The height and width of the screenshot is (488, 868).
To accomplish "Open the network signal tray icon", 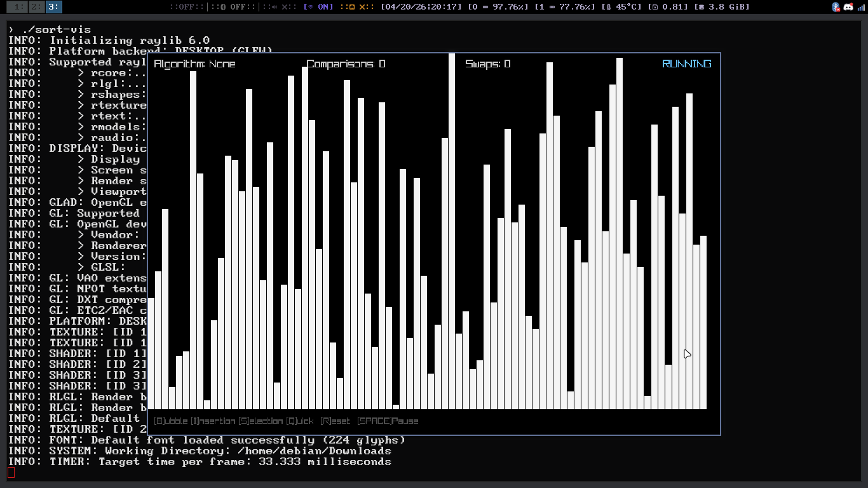I will tap(860, 7).
